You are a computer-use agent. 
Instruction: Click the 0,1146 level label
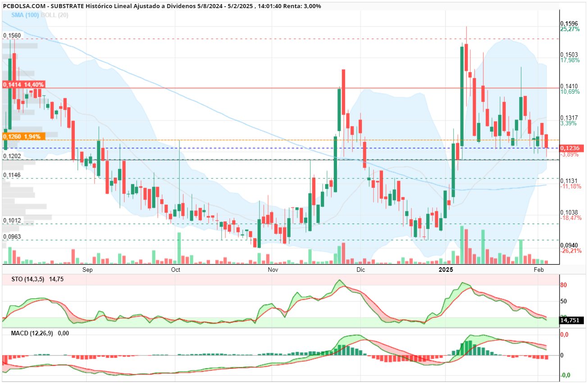point(12,175)
